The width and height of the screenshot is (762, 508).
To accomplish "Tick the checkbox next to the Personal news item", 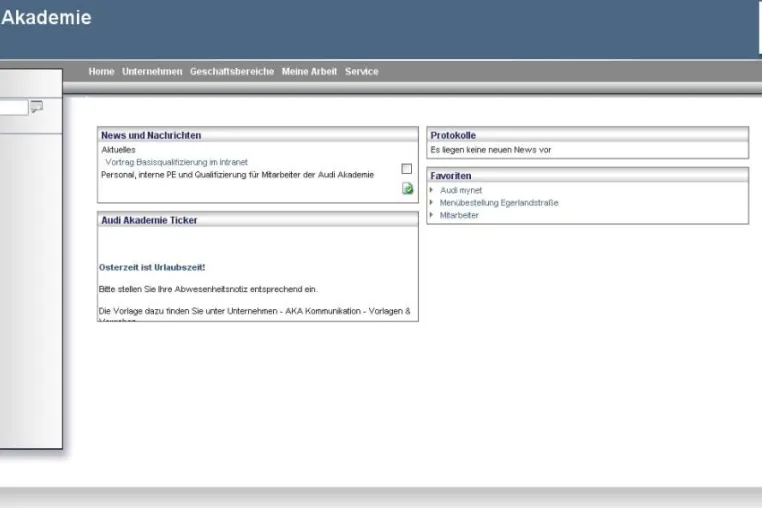I will (407, 169).
